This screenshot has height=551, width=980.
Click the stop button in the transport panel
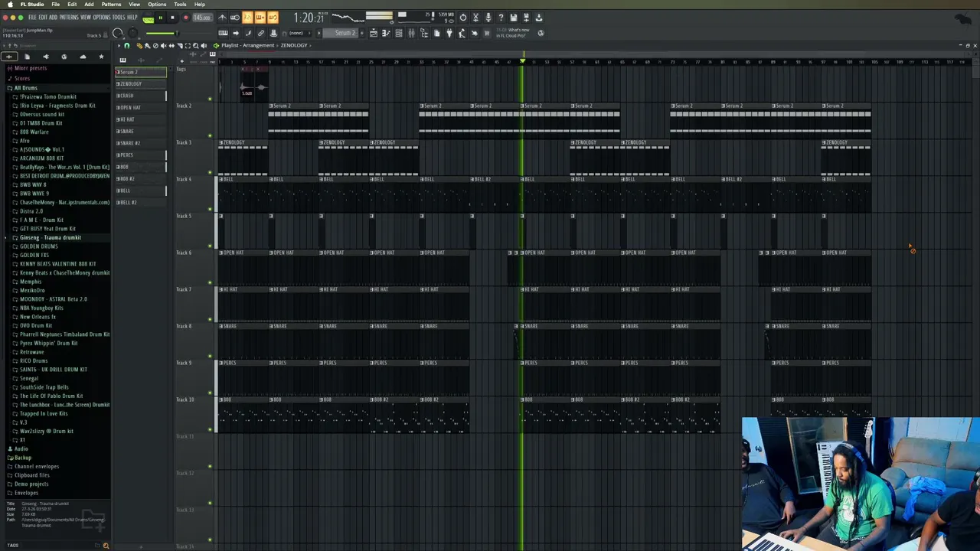[172, 17]
